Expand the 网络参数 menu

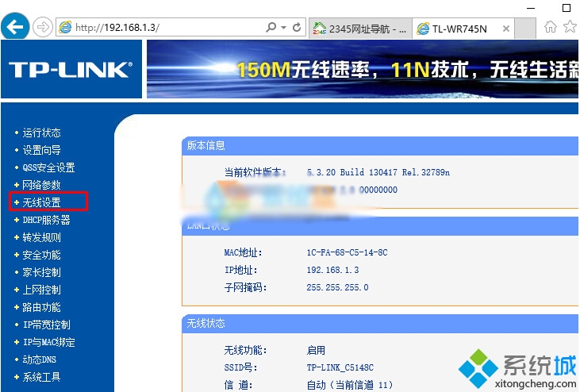click(x=41, y=185)
